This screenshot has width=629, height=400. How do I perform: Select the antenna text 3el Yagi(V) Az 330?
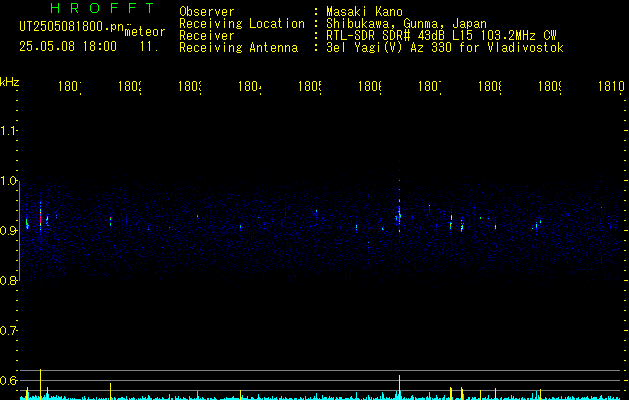click(x=387, y=48)
